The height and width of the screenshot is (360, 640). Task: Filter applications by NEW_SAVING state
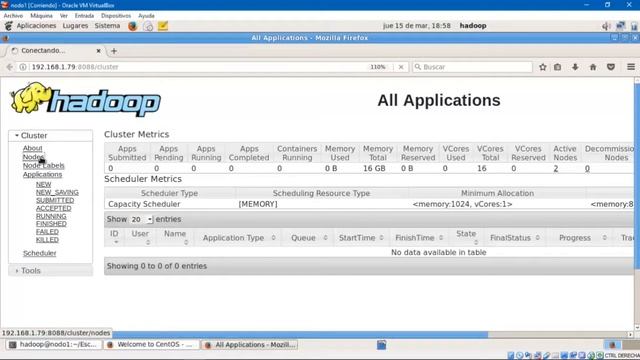(x=57, y=192)
